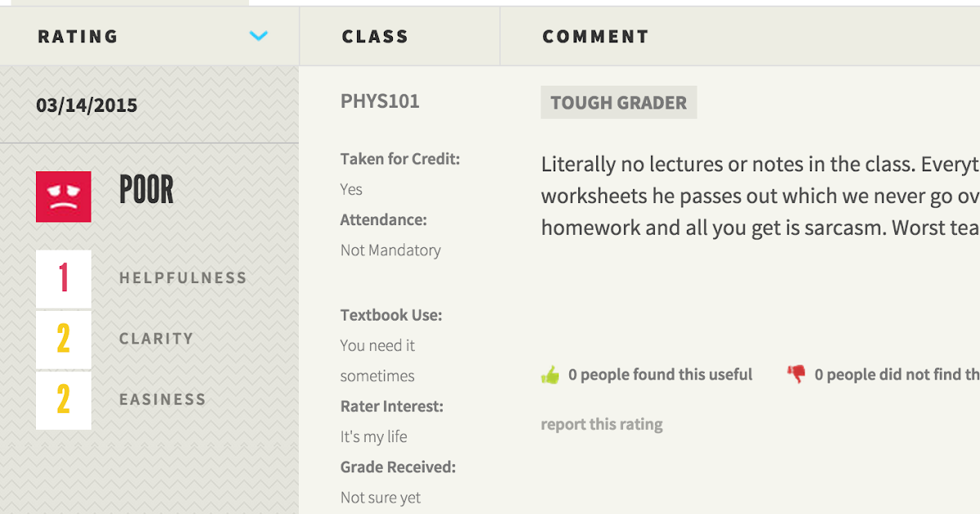Click the HELPFULNESS label
The width and height of the screenshot is (980, 514).
pyautogui.click(x=183, y=278)
